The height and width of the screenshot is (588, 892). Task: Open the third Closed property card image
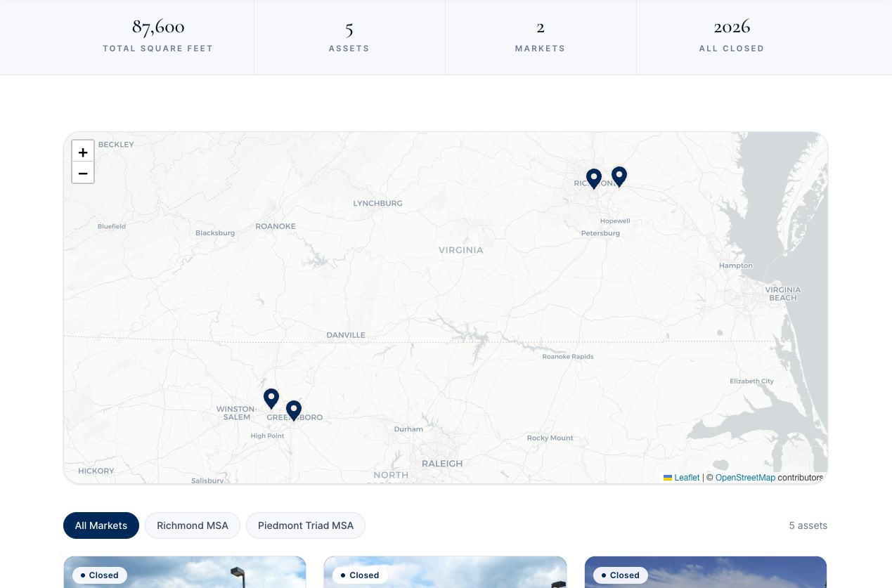pyautogui.click(x=706, y=572)
